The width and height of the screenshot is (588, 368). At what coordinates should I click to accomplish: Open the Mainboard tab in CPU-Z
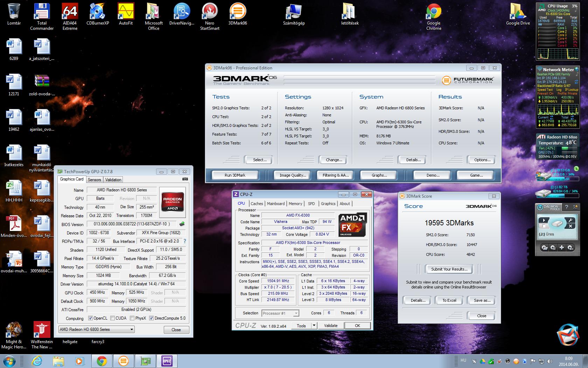(276, 204)
